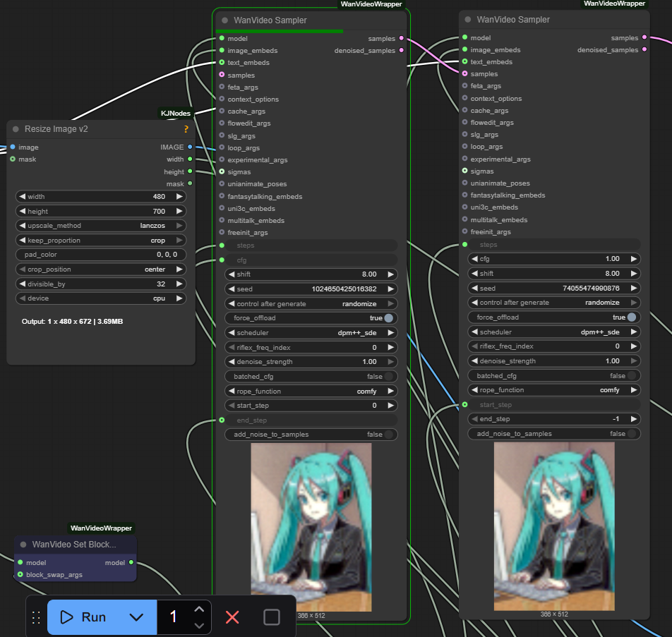Decrease shift value in right WanVideo Sampler
The image size is (672, 637).
474,273
